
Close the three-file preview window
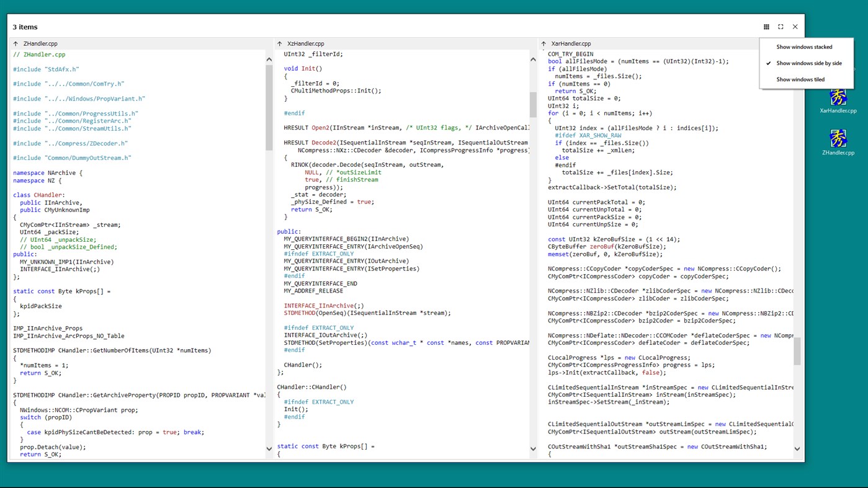[x=795, y=27]
